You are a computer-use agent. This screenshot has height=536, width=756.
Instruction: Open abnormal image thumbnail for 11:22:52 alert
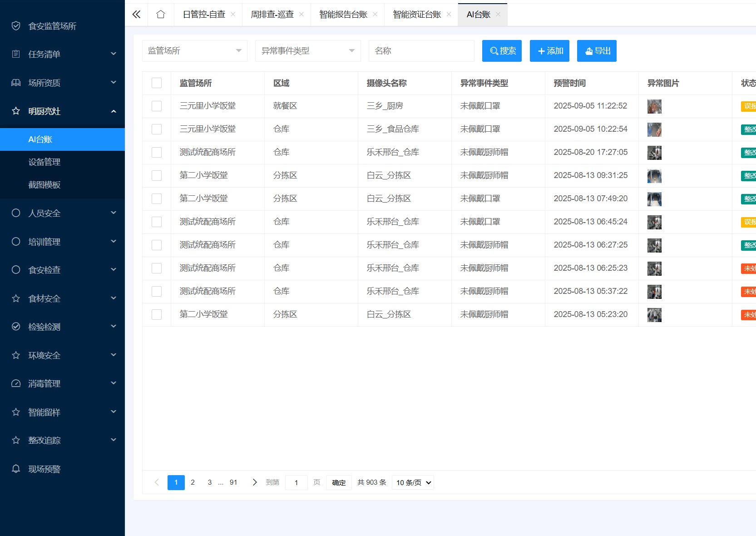click(x=654, y=106)
